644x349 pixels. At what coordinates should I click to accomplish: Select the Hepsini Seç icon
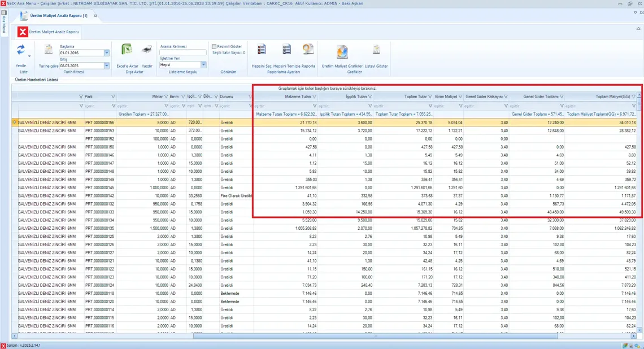click(x=262, y=49)
